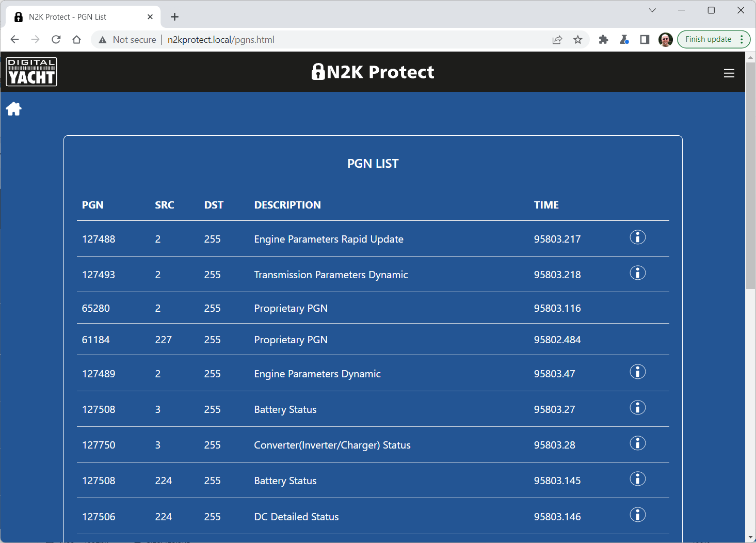Viewport: 756px width, 543px height.
Task: Click DC Detailed Status description
Action: tap(297, 517)
